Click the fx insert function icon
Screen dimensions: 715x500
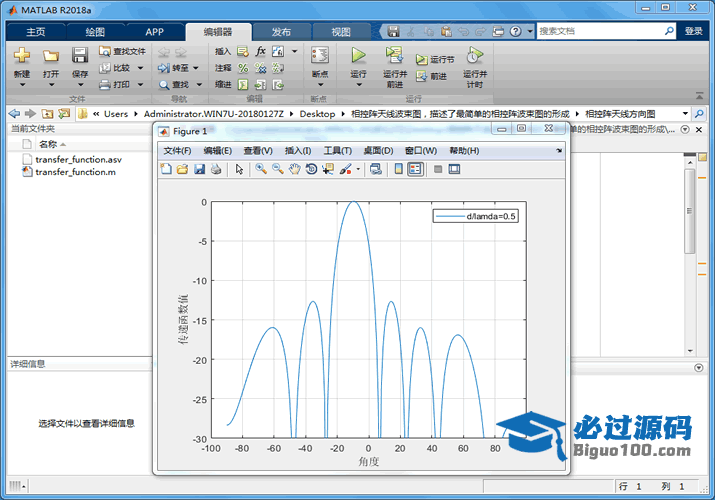pyautogui.click(x=260, y=51)
